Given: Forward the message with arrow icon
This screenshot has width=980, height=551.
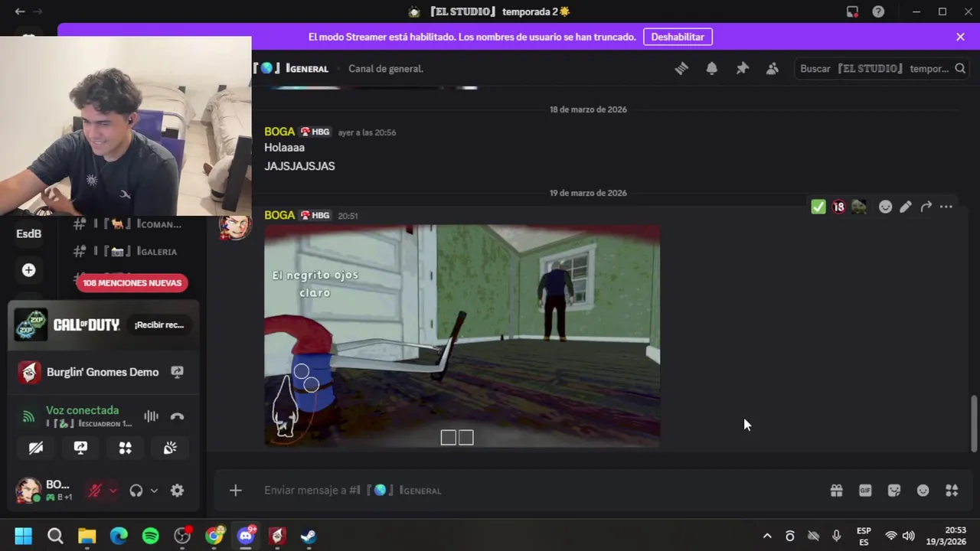Looking at the screenshot, I should (x=926, y=207).
